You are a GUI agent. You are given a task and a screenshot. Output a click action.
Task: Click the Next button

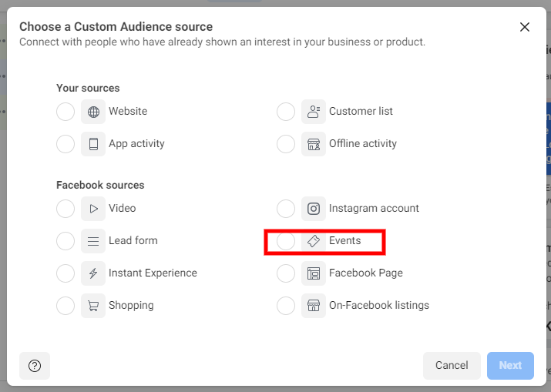[x=510, y=366]
